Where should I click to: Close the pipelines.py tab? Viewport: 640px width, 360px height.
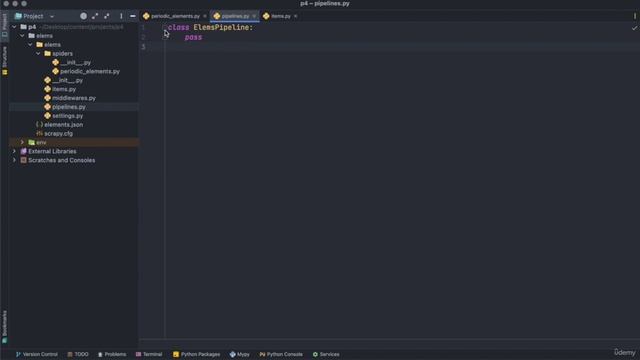tap(254, 16)
